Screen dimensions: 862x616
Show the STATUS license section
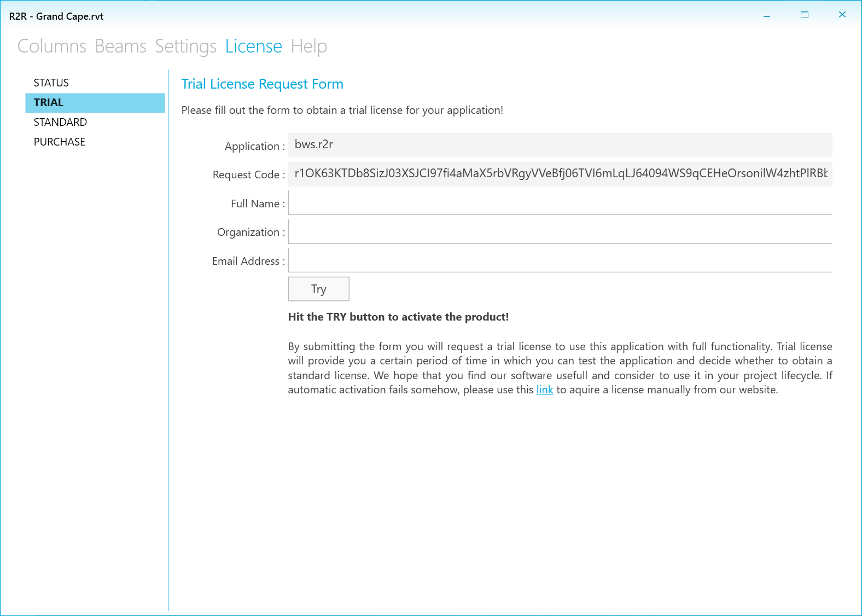tap(95, 83)
